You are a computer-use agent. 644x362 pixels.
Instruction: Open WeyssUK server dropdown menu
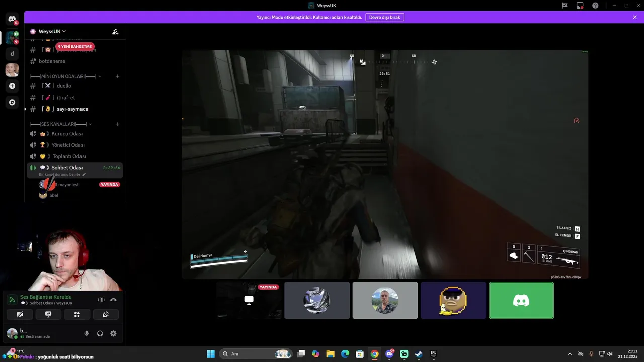(x=52, y=31)
